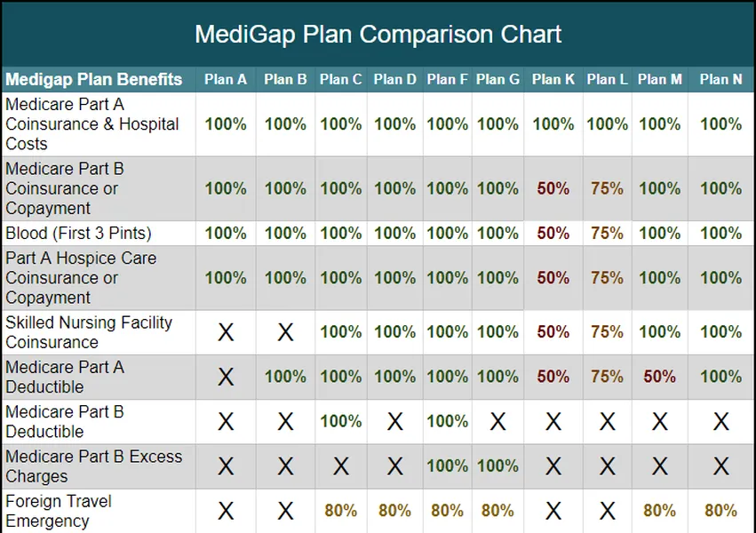Select the Medicare Part B Excess Charges label
Screen dimensions: 756x533
click(x=93, y=465)
